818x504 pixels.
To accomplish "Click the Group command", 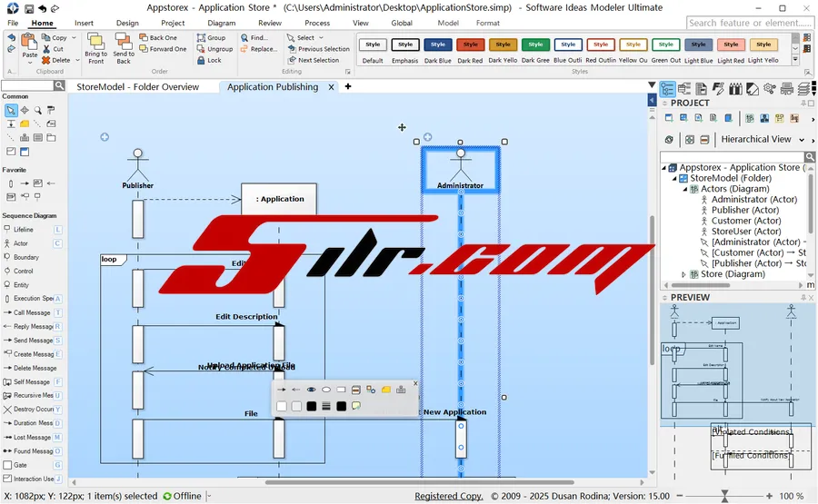I will [211, 37].
